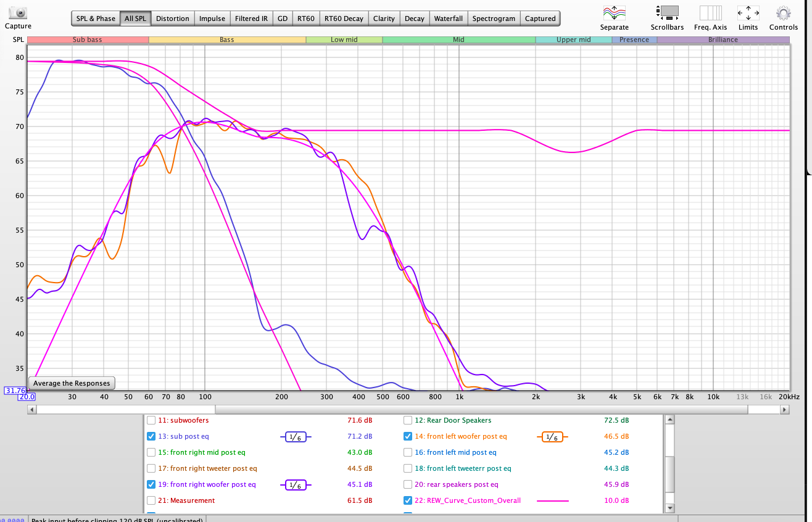Click the Low mid band label
The image size is (812, 522).
pos(344,39)
